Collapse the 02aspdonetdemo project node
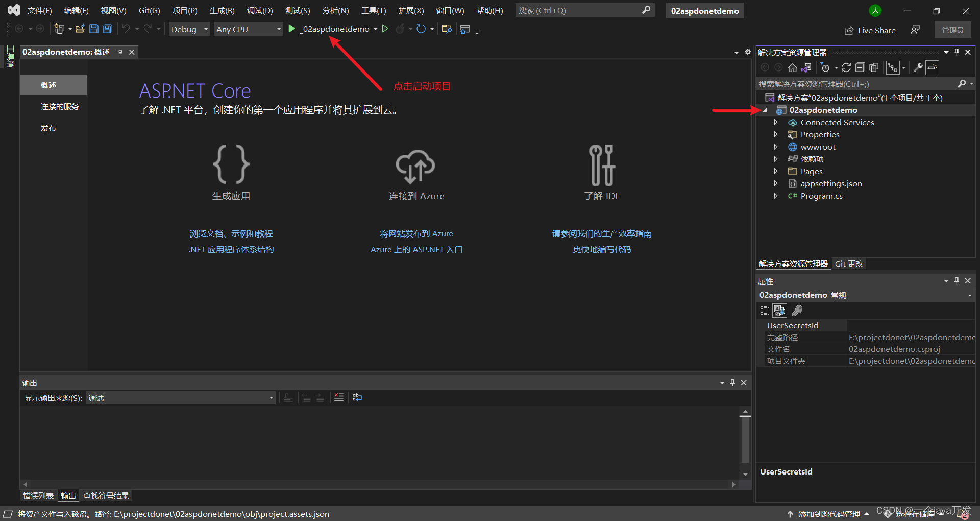Viewport: 980px width, 521px height. [x=765, y=110]
